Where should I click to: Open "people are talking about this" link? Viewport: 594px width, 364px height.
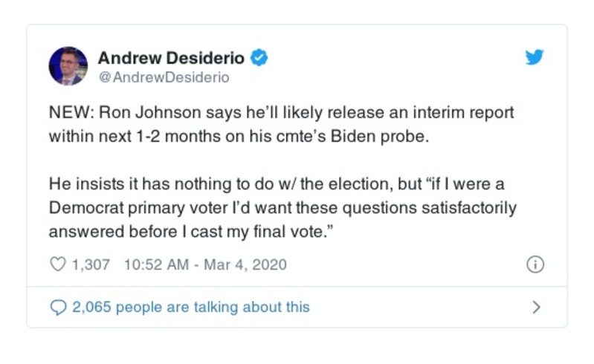(x=212, y=307)
